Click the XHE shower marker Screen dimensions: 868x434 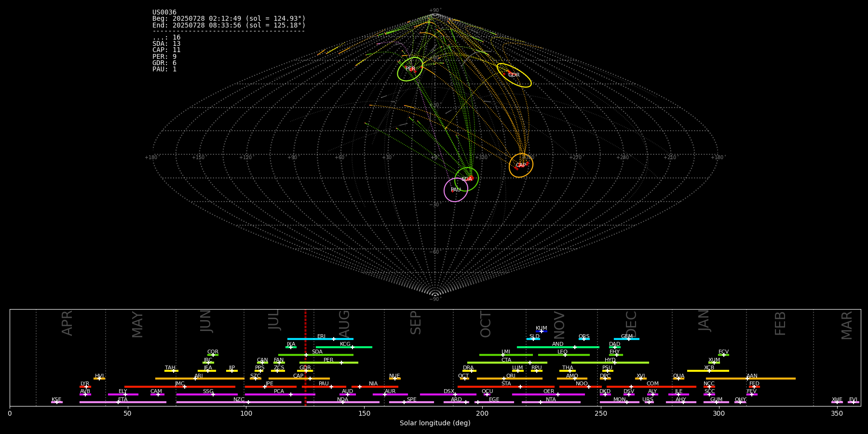pos(837,402)
